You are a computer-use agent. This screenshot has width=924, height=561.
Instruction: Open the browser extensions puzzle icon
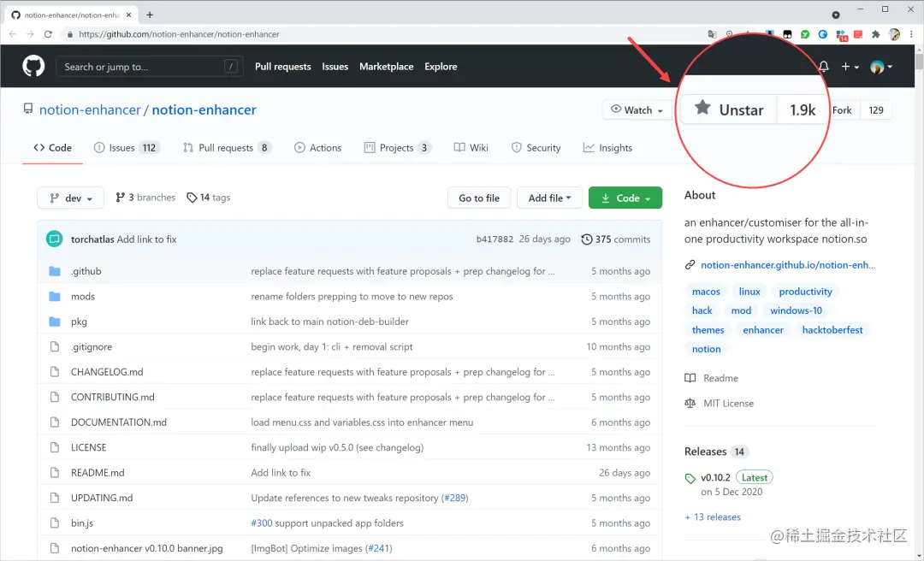(x=876, y=34)
